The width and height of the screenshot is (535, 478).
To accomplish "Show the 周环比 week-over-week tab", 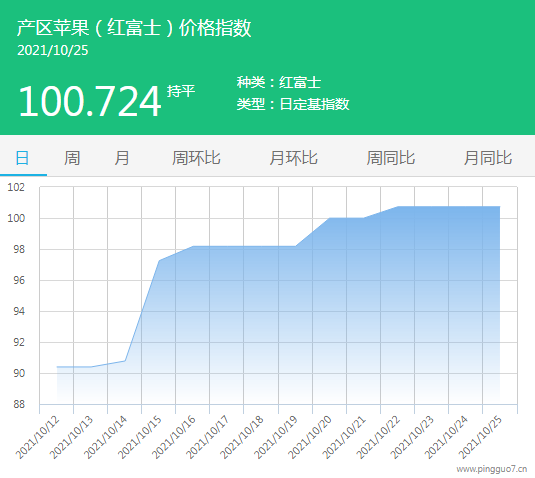I will tap(196, 158).
